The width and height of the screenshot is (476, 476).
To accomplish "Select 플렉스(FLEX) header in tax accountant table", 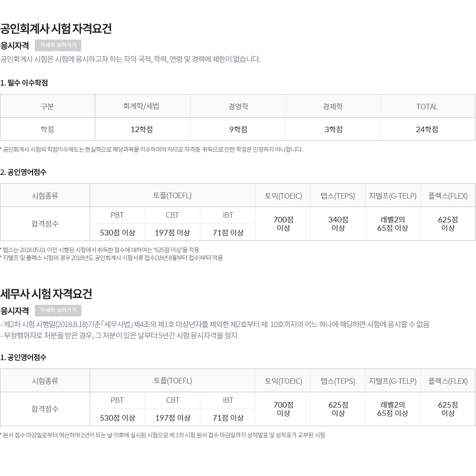I will (x=448, y=381).
